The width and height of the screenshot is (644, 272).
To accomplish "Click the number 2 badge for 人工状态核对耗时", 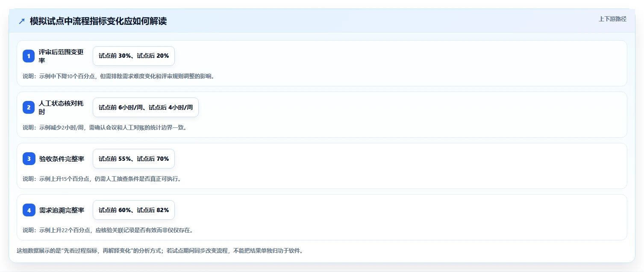I will [x=29, y=107].
